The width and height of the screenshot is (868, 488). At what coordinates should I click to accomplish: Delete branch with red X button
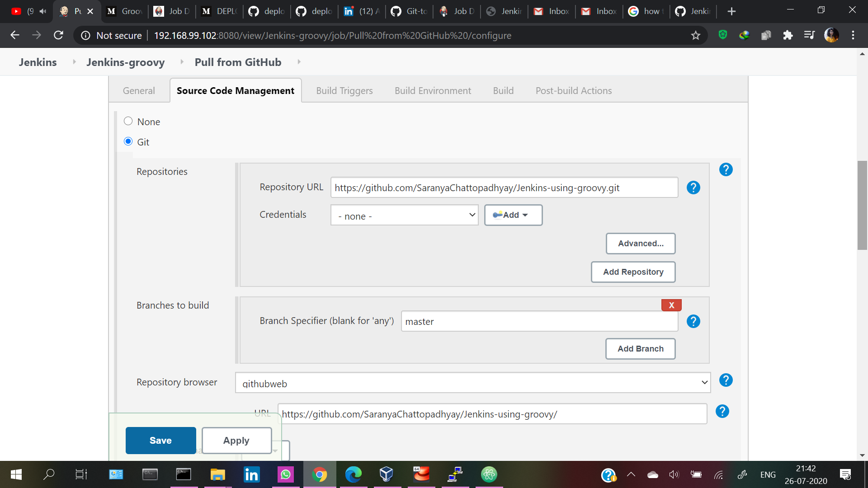click(671, 305)
